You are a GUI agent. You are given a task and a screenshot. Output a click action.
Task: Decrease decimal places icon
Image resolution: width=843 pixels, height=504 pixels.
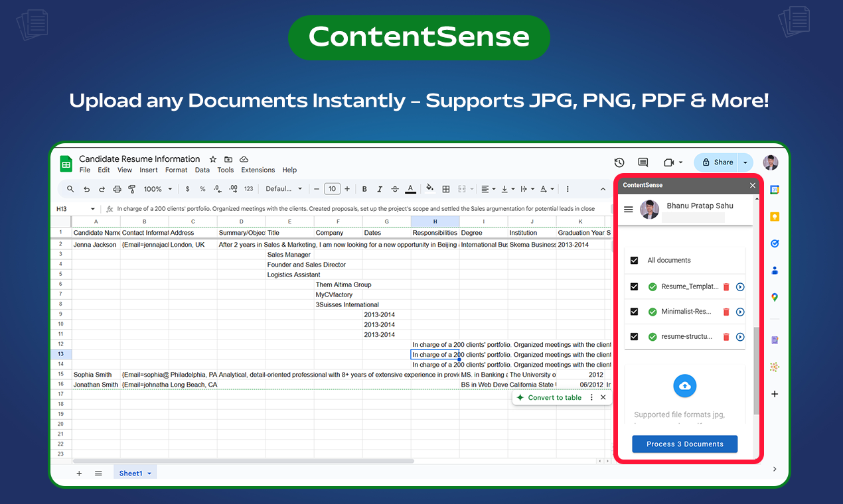pos(218,189)
